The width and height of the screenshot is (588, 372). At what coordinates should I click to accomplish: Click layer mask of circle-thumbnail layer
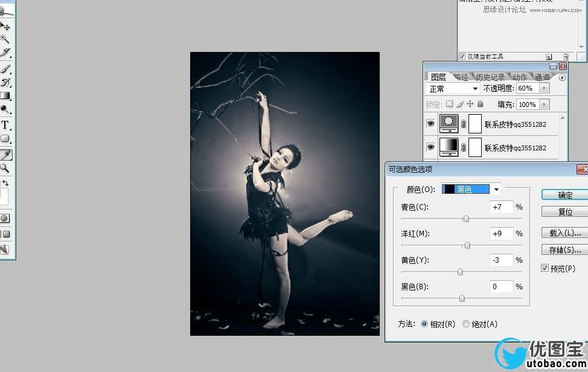pyautogui.click(x=475, y=124)
